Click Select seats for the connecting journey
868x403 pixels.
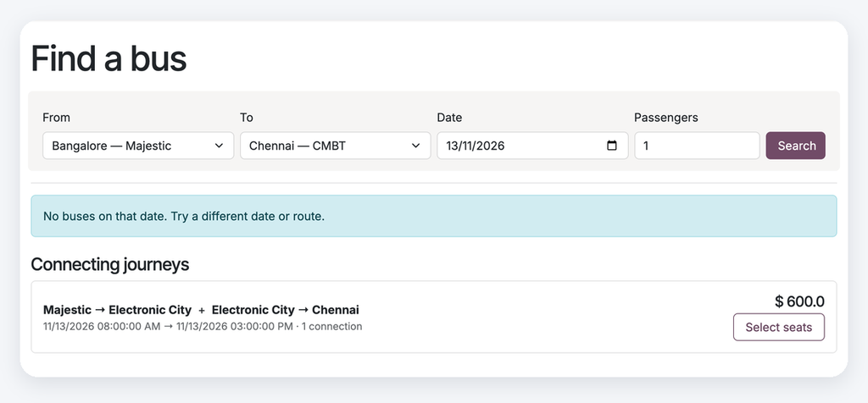[x=778, y=328]
